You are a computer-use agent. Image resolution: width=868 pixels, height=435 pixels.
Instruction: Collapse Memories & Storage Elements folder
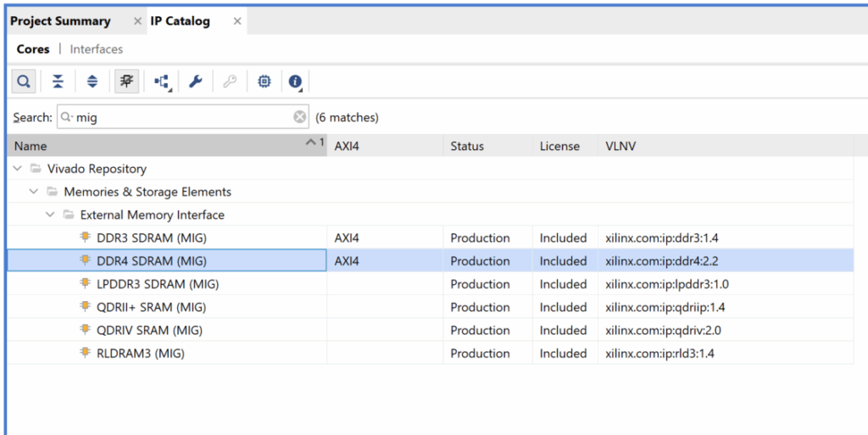tap(34, 192)
